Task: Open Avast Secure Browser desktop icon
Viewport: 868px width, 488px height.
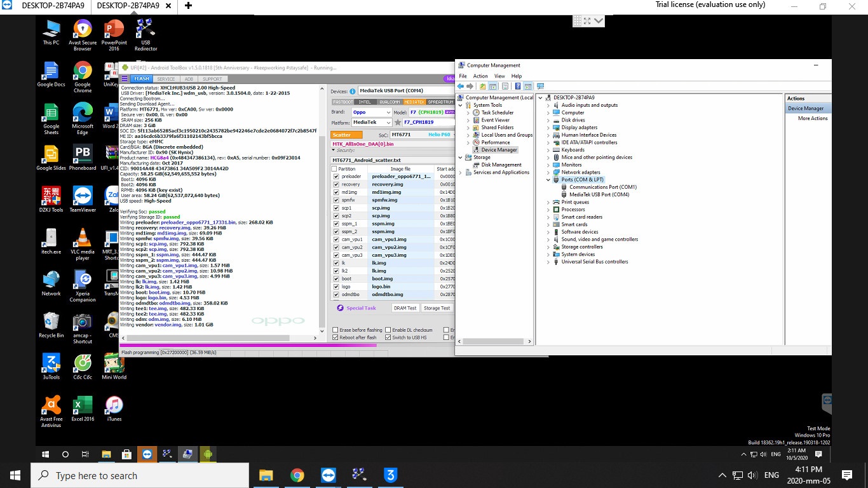Action: (x=83, y=35)
